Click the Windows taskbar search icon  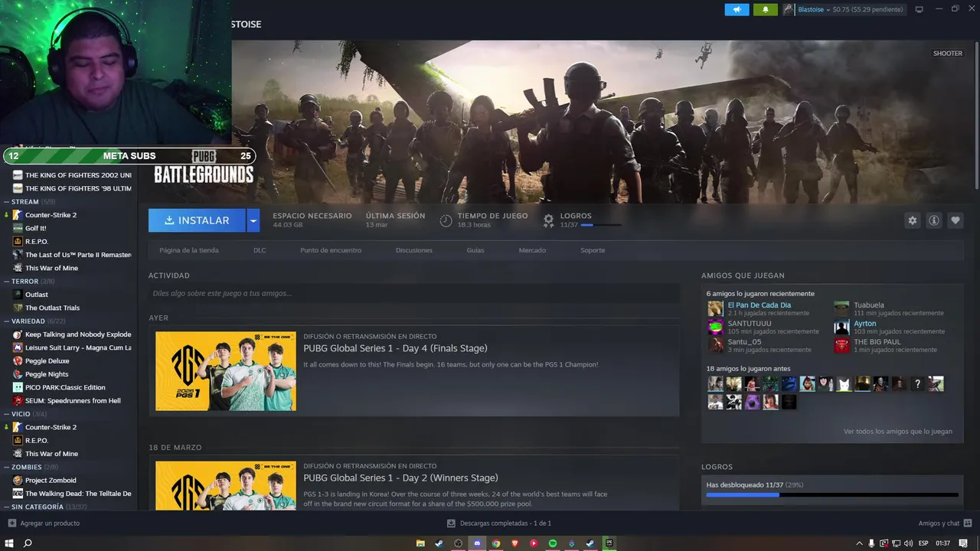[x=28, y=543]
